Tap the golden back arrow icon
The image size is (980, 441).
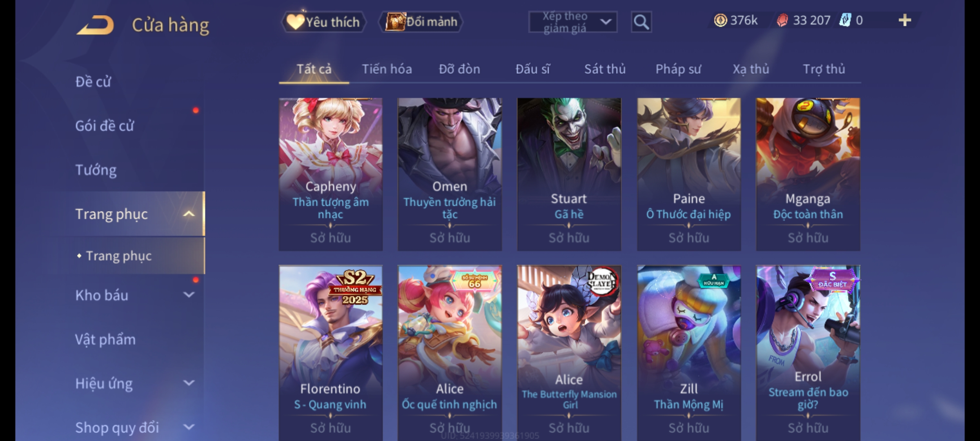pyautogui.click(x=95, y=25)
